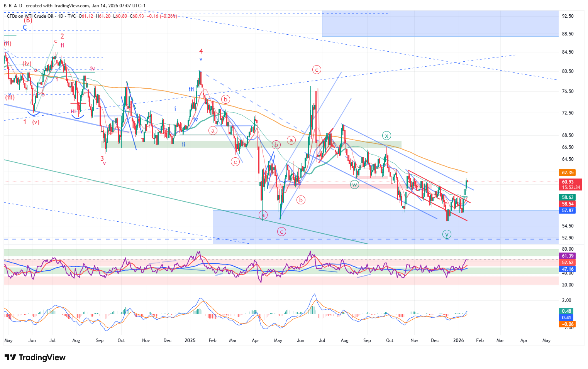Click the TradingView logo icon

(10, 357)
